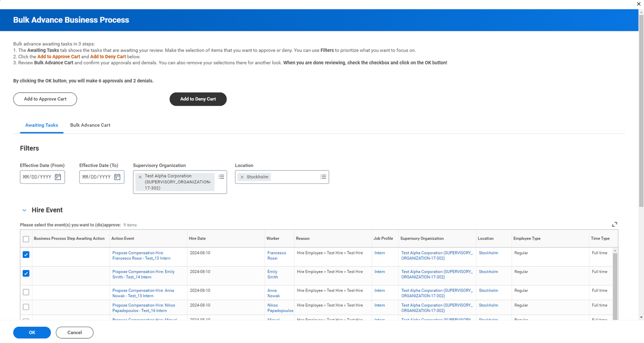This screenshot has height=343, width=644.
Task: Open Emily Smith's worker profile link
Action: 271,274
